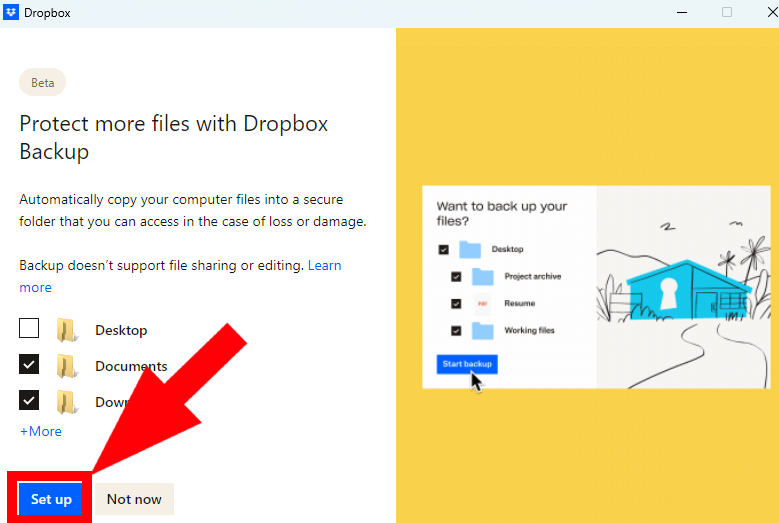Screen dimensions: 779x523
Task: Click the Dropbox logo in title bar
Action: (x=11, y=12)
